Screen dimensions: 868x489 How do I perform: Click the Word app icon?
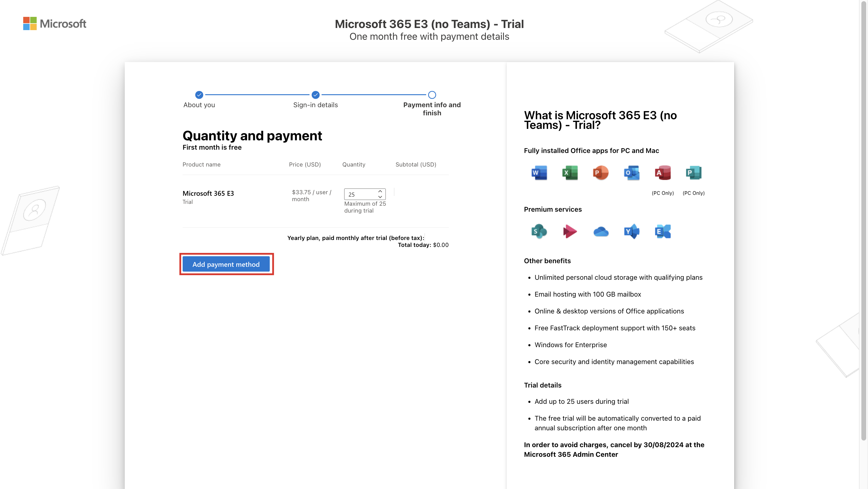coord(539,173)
